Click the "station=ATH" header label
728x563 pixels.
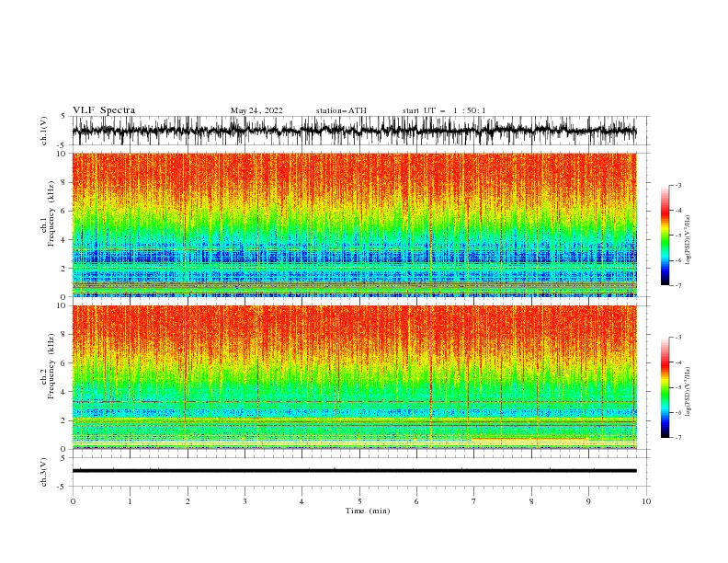[x=341, y=110]
